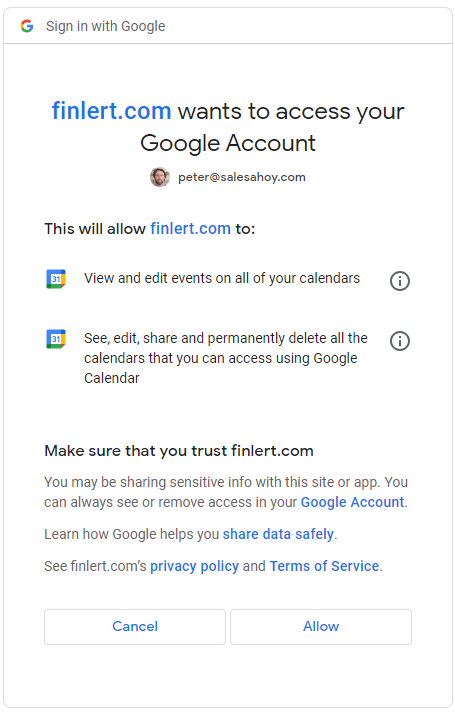Image resolution: width=455 pixels, height=712 pixels.
Task: Open the Terms of Service link
Action: pos(324,566)
